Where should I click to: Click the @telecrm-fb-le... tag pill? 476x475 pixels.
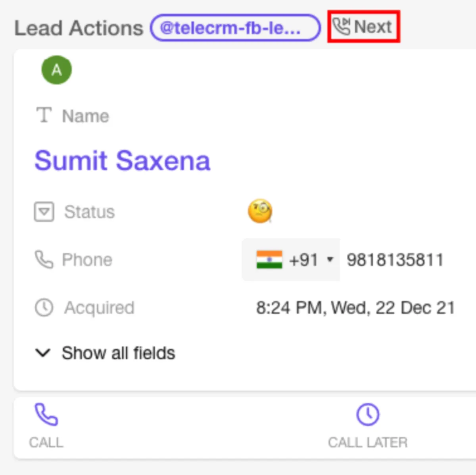click(x=235, y=28)
